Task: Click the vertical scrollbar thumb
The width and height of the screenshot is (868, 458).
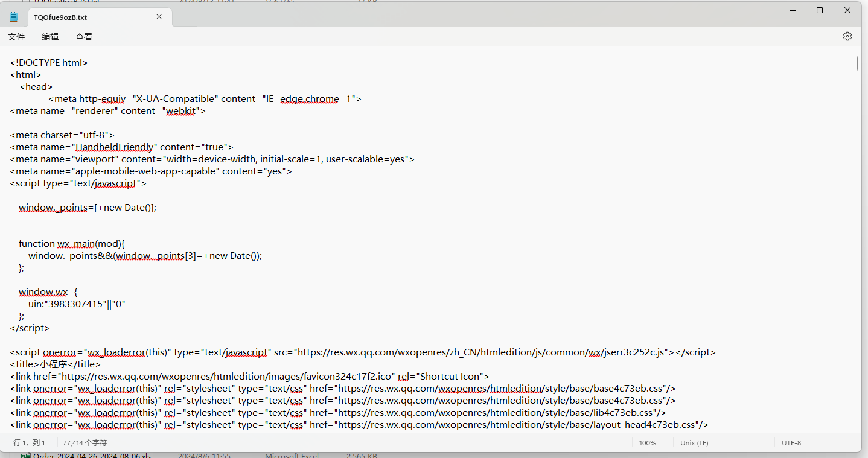Action: tap(857, 63)
